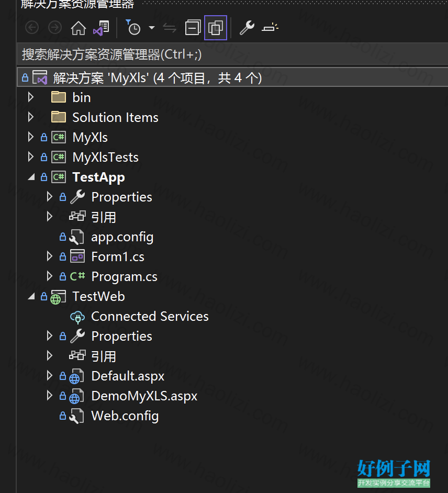Open Properties via the wrench toolbar icon
This screenshot has width=448, height=493.
(247, 28)
